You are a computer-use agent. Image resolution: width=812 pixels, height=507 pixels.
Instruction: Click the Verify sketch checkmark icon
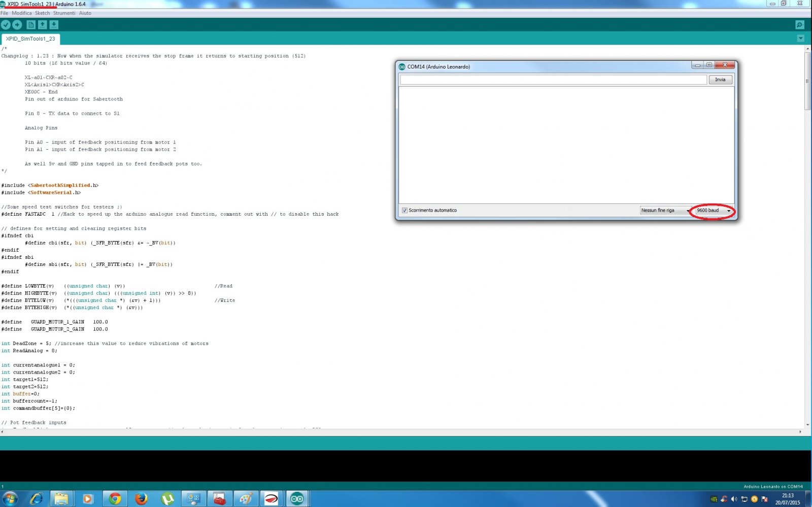click(x=6, y=24)
